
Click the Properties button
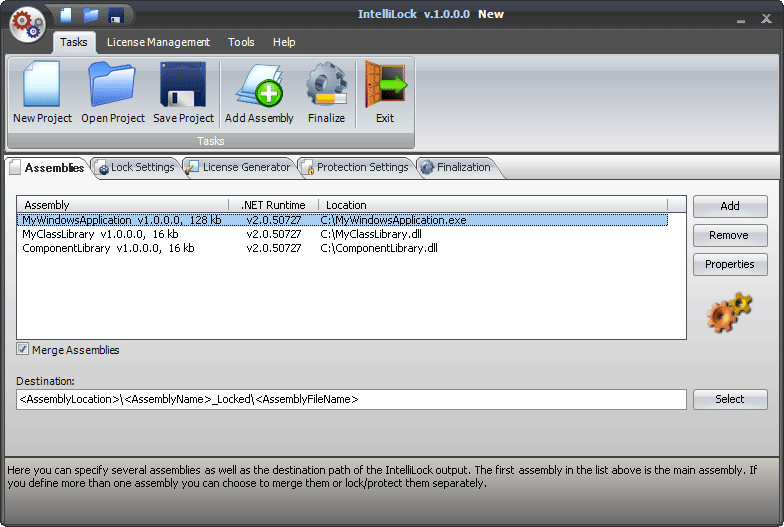[x=729, y=264]
